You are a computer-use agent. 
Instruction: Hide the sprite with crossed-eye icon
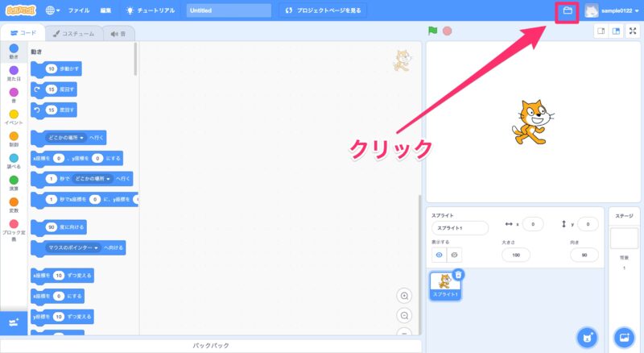[x=455, y=255]
